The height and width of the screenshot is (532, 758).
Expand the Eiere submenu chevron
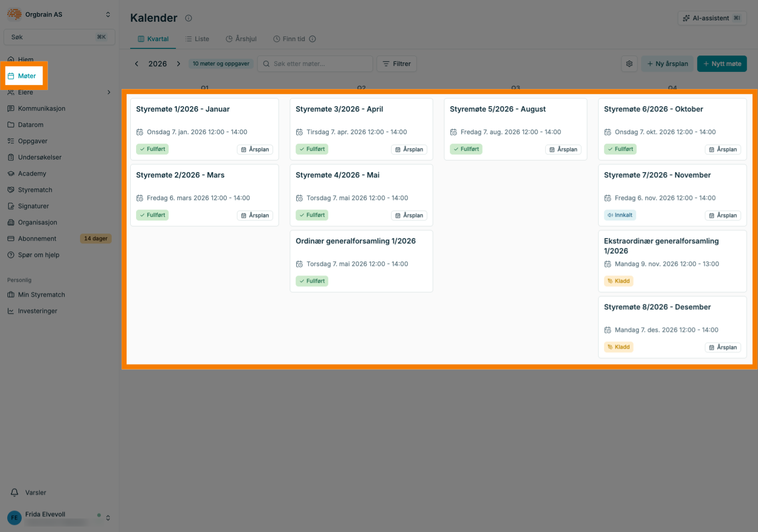click(109, 92)
